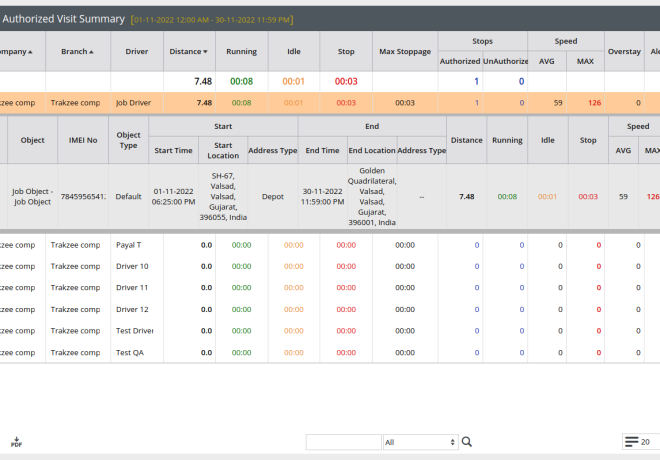660x460 pixels.
Task: Click the Job Object - Job Object cell
Action: click(33, 197)
